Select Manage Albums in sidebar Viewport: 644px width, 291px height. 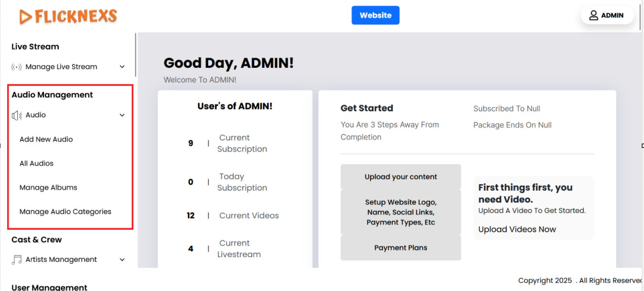(48, 187)
